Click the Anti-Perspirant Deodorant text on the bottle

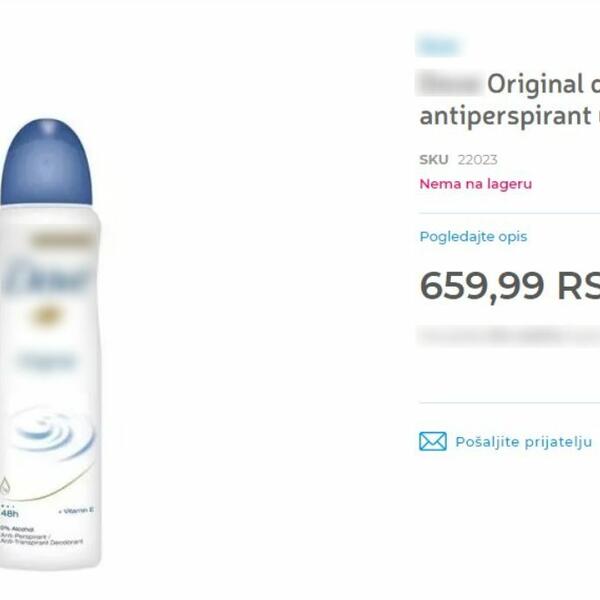41,539
